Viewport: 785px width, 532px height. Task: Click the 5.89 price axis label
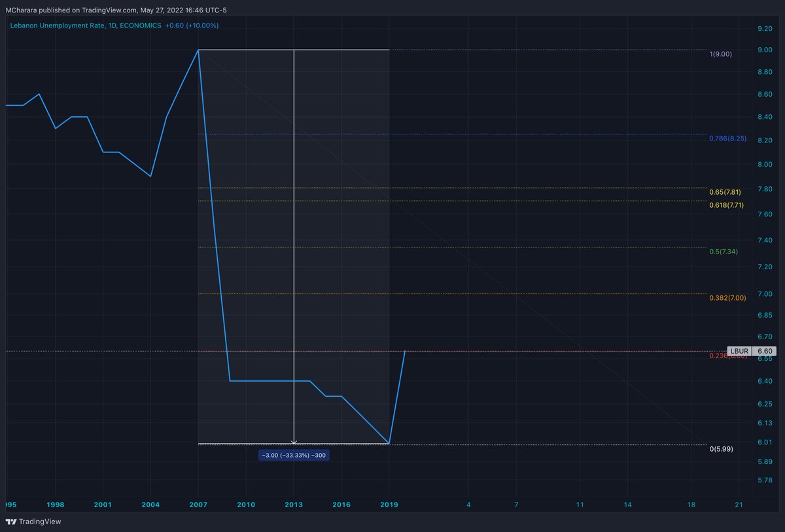(765, 461)
